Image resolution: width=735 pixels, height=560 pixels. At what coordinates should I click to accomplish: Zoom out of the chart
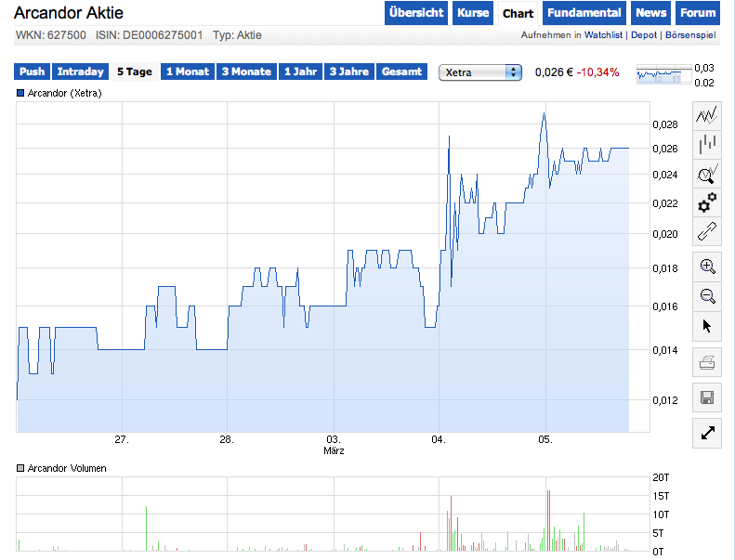point(707,296)
